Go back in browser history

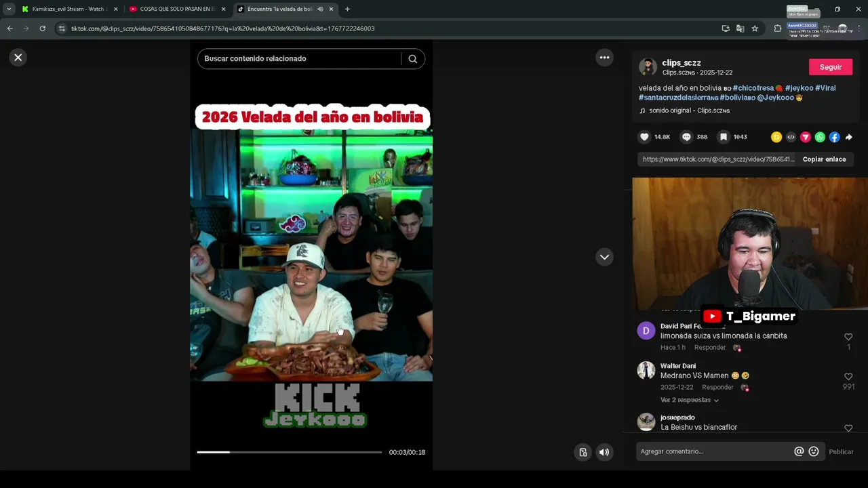click(x=9, y=28)
